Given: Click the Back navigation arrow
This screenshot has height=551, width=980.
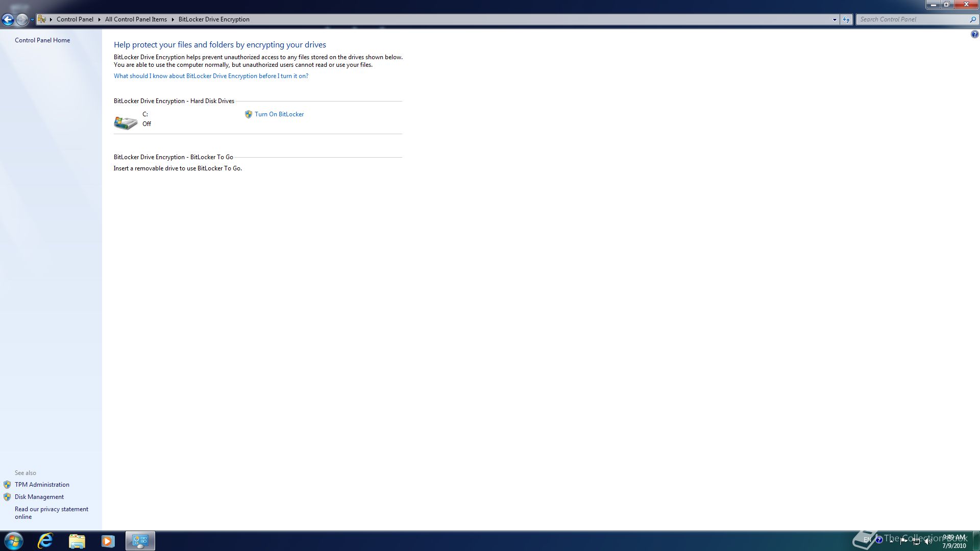Looking at the screenshot, I should coord(8,19).
